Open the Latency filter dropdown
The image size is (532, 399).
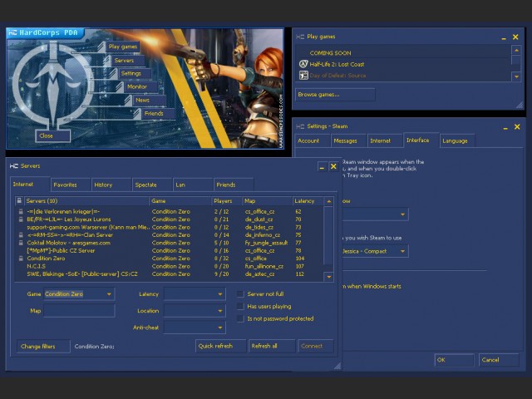(x=195, y=294)
